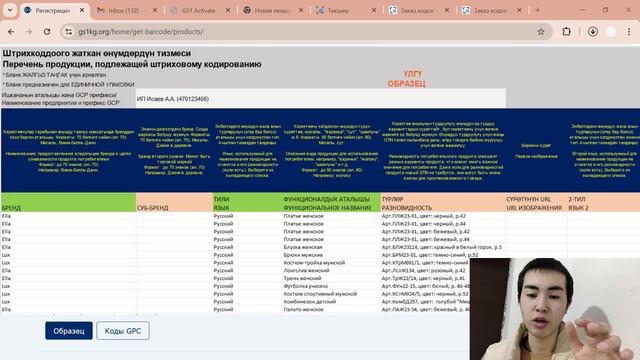Select the Костюм спортивный мужской cell
Image resolution: width=640 pixels, height=360 pixels.
[331, 293]
